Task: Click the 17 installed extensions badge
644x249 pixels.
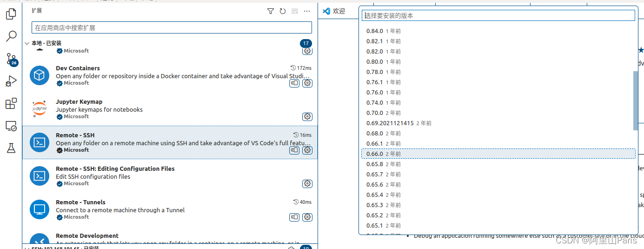Action: pos(306,43)
